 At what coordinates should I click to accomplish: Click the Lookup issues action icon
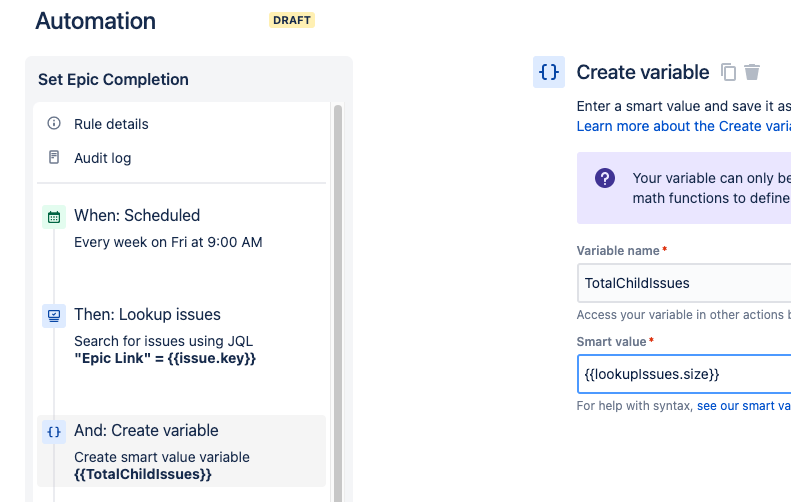pos(54,315)
